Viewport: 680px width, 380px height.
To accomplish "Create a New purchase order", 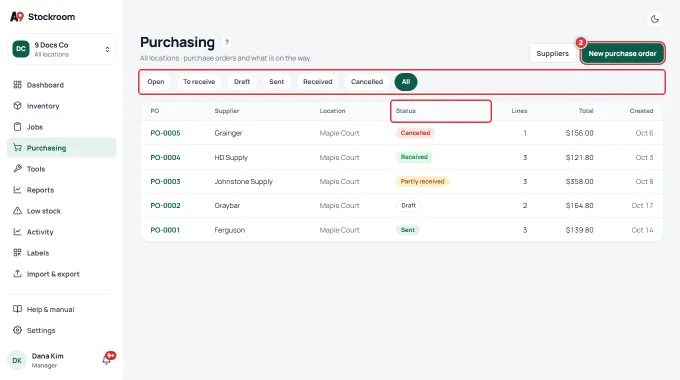I will click(622, 53).
